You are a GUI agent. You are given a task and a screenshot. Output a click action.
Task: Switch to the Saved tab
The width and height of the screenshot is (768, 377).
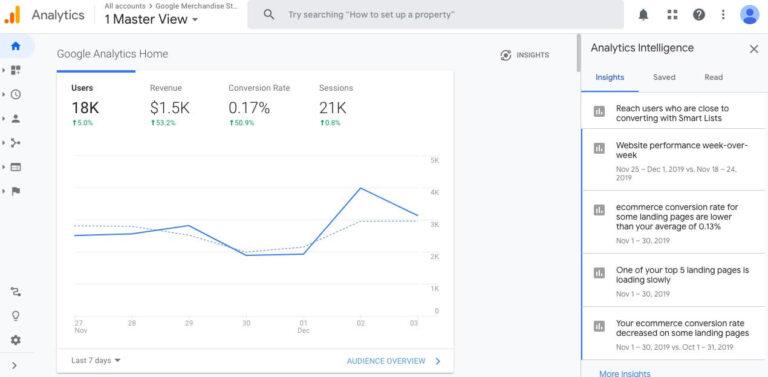pos(664,77)
